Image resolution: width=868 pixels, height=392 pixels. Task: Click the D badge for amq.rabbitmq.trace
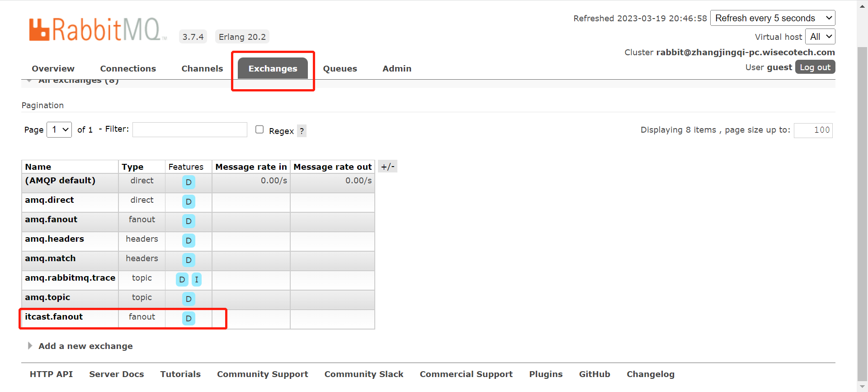[182, 279]
